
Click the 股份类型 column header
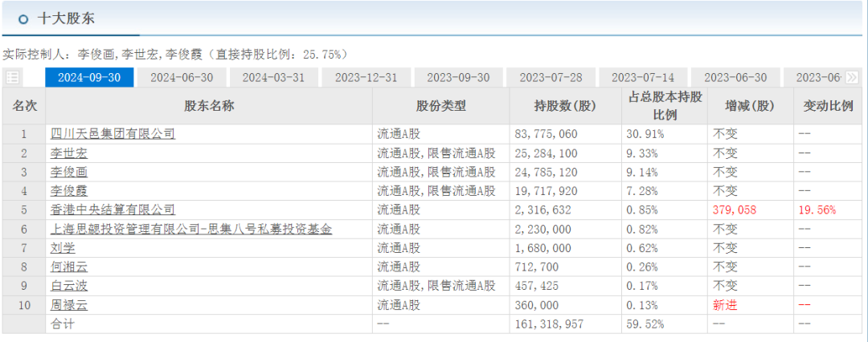(441, 106)
